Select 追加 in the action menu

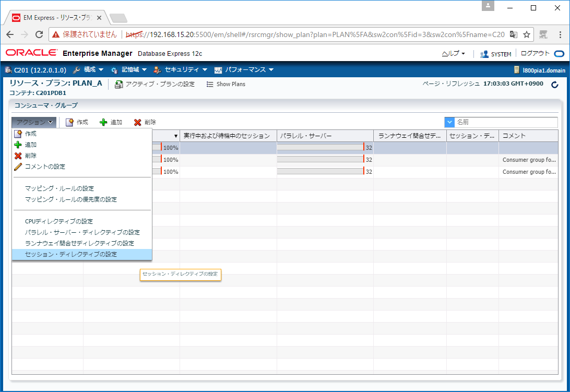(82, 145)
